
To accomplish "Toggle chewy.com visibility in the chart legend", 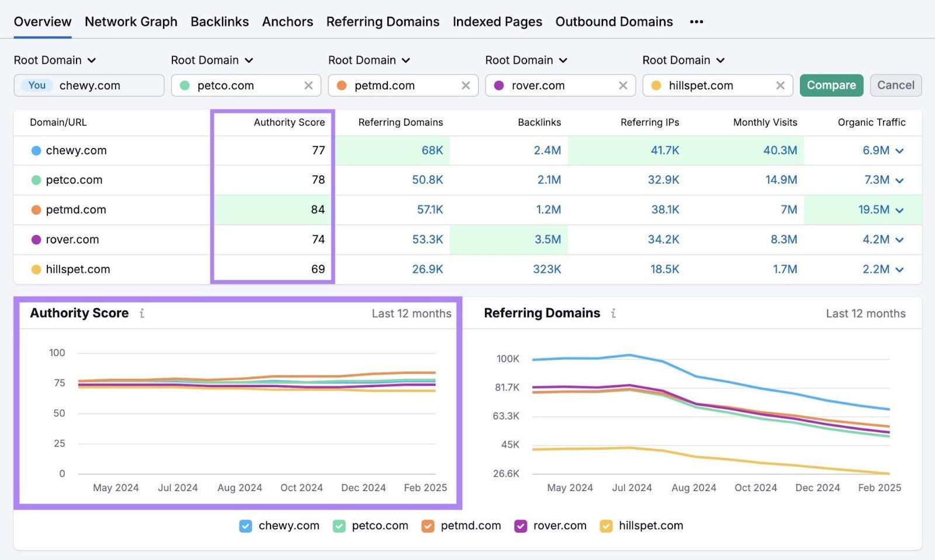I will [x=245, y=526].
